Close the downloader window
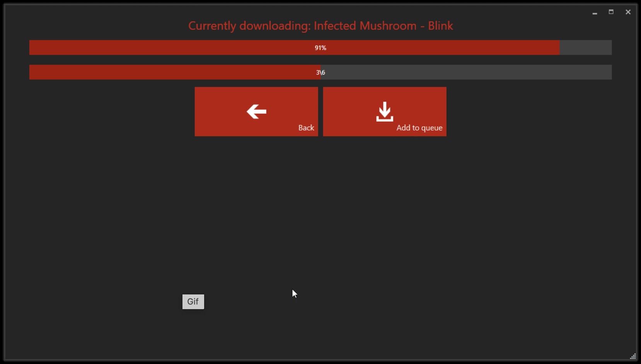This screenshot has width=641, height=364. (628, 12)
